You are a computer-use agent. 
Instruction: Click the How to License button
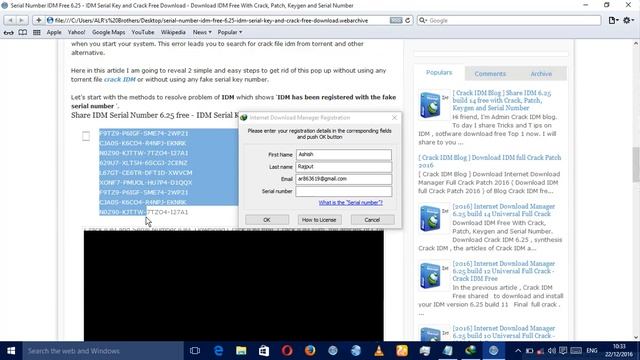click(319, 220)
